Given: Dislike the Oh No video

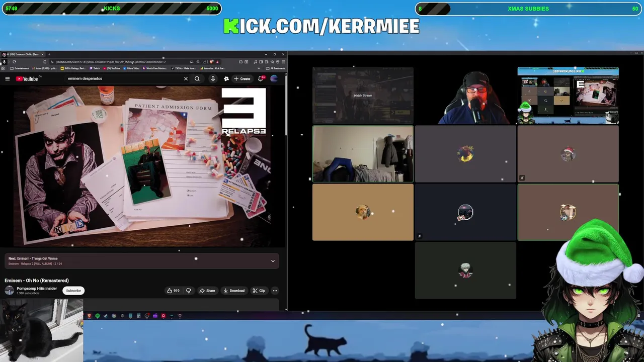Looking at the screenshot, I should coord(189,291).
